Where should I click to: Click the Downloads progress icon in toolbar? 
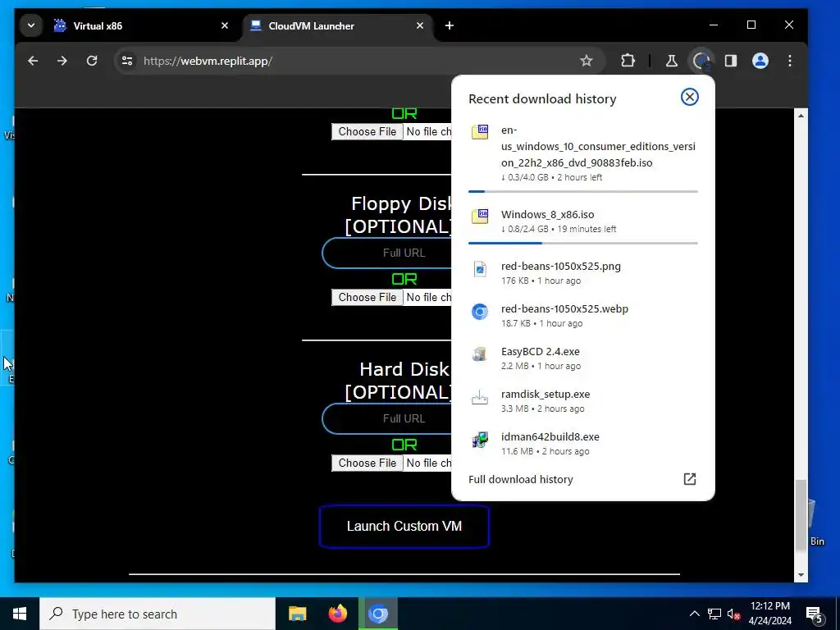point(701,61)
